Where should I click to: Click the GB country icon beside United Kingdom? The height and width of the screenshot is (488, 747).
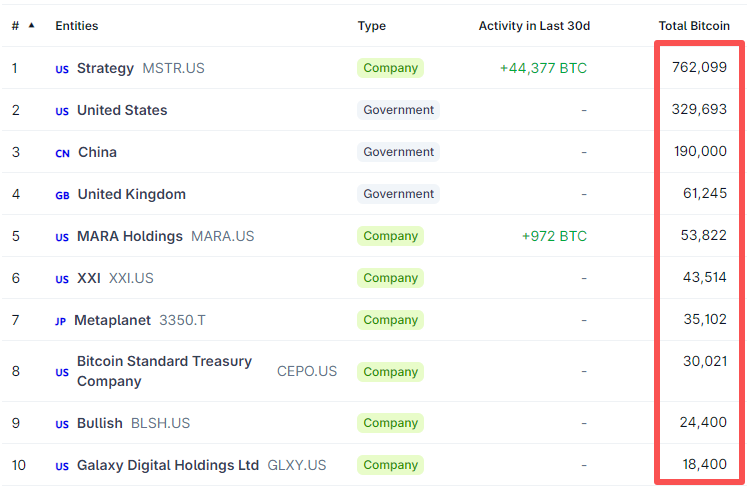(x=62, y=195)
